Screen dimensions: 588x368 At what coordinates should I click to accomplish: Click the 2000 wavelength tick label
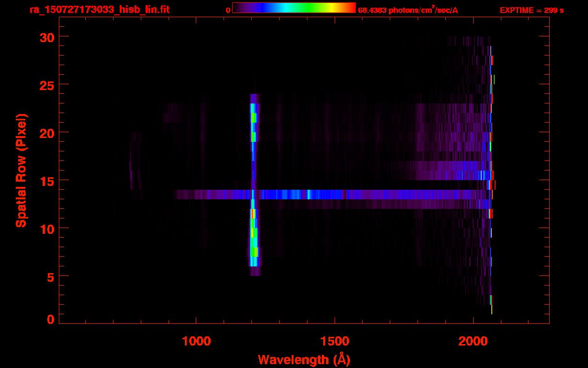pos(473,341)
